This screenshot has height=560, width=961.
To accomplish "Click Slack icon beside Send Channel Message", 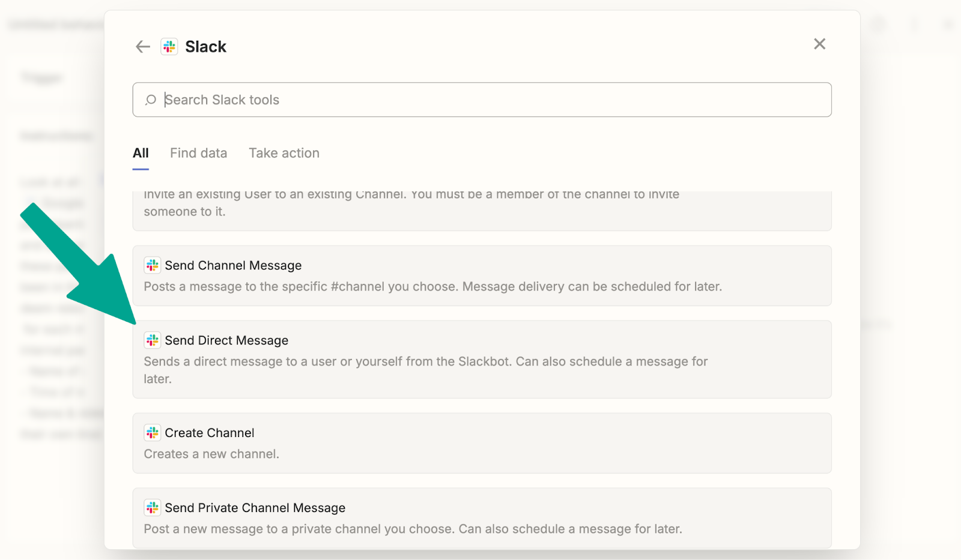I will pos(153,265).
